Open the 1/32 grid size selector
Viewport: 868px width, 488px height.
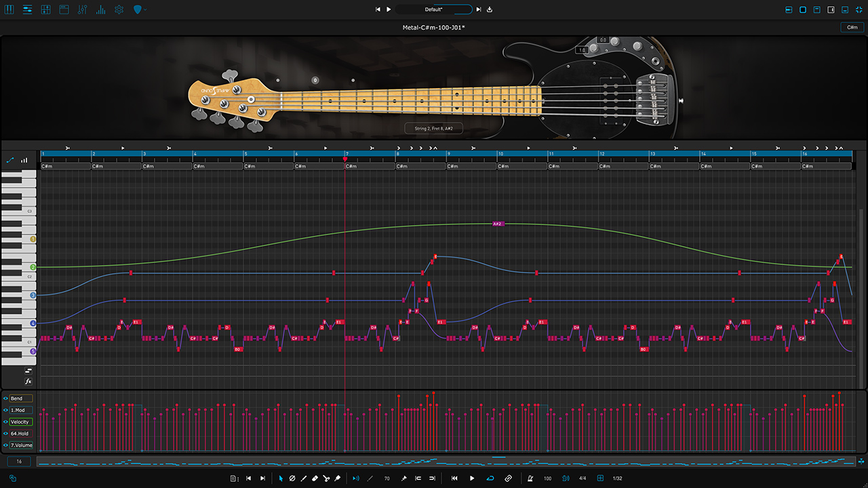[x=618, y=479]
